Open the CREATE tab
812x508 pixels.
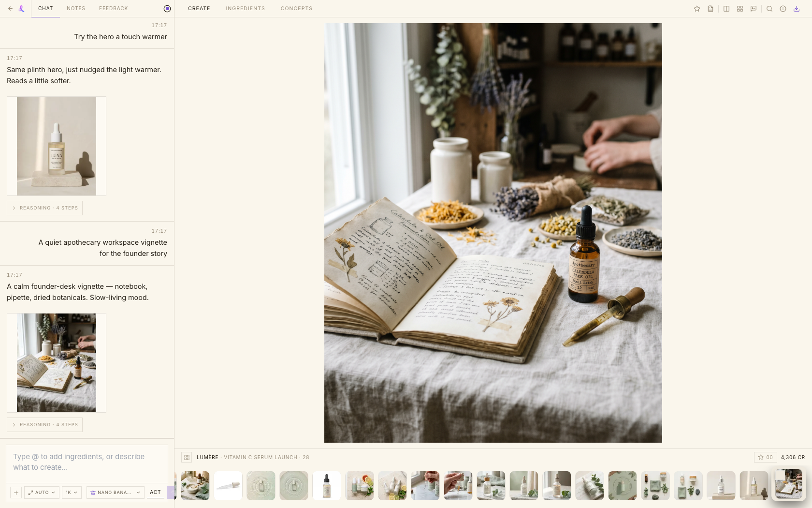pos(199,9)
